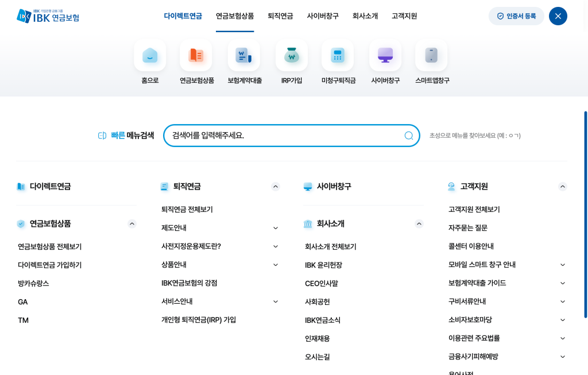The height and width of the screenshot is (375, 588).
Task: Click the 인증서 등록 button
Action: pyautogui.click(x=516, y=16)
